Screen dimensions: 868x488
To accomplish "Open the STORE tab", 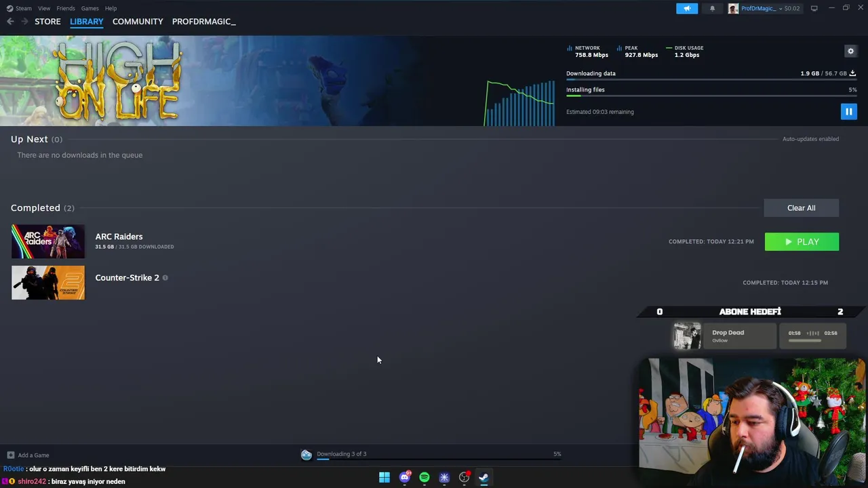I will pos(47,22).
